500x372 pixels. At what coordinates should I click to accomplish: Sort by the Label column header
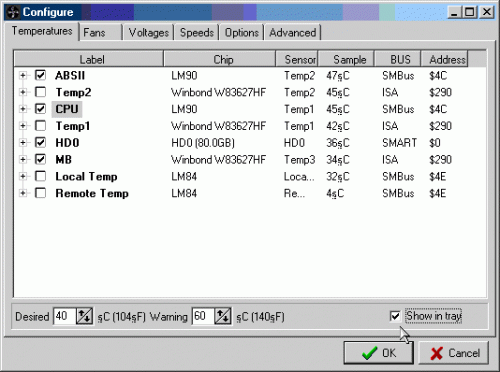pyautogui.click(x=89, y=59)
